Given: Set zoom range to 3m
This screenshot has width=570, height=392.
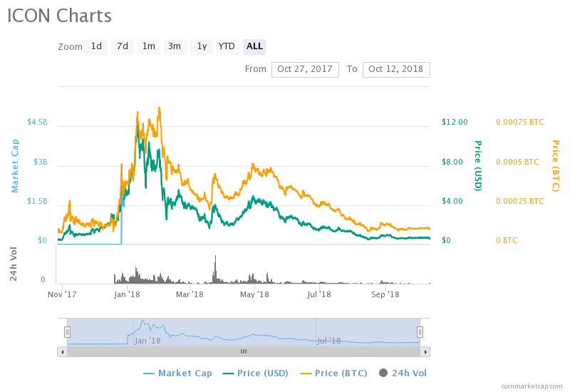Looking at the screenshot, I should pos(175,46).
